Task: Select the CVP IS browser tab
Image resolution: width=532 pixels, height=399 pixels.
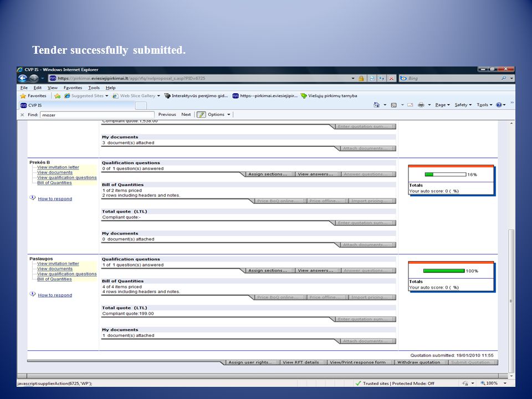Action: [76, 105]
